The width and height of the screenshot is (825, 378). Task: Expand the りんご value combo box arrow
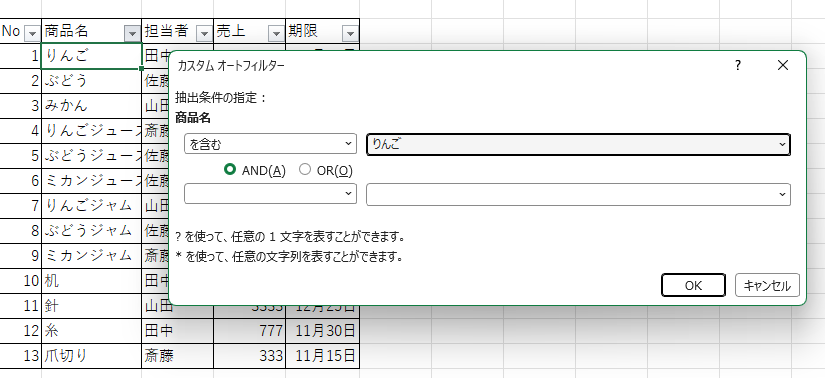[783, 144]
